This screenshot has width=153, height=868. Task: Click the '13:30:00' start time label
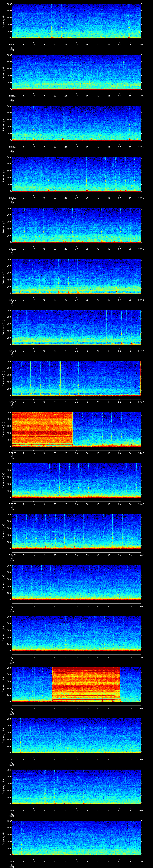point(12,861)
